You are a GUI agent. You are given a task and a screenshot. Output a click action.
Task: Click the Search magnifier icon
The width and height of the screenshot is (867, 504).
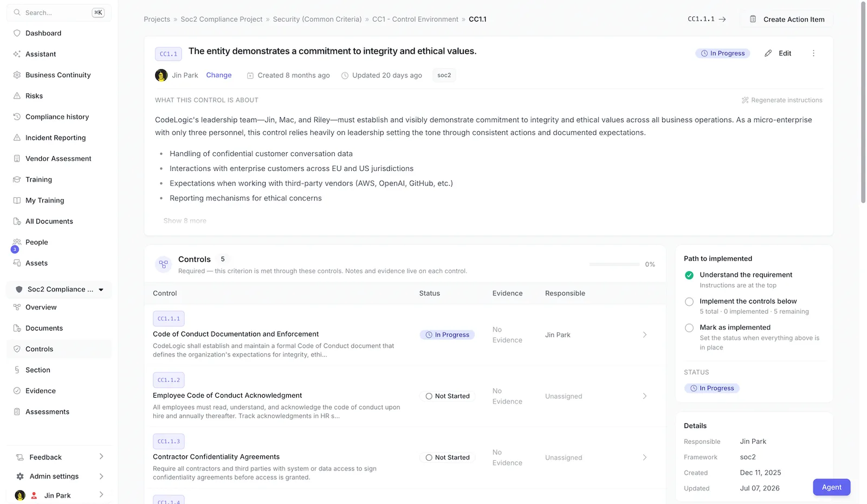(x=17, y=12)
